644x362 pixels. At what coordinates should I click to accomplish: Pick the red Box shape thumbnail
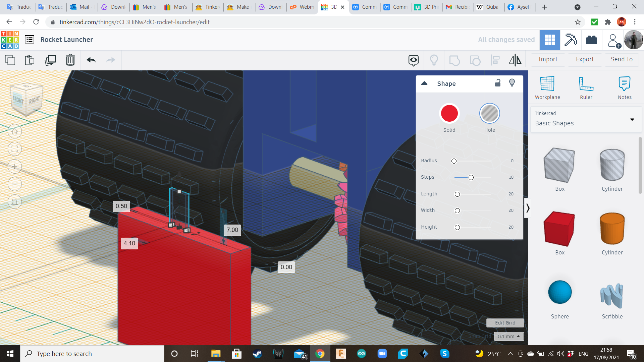click(x=559, y=229)
